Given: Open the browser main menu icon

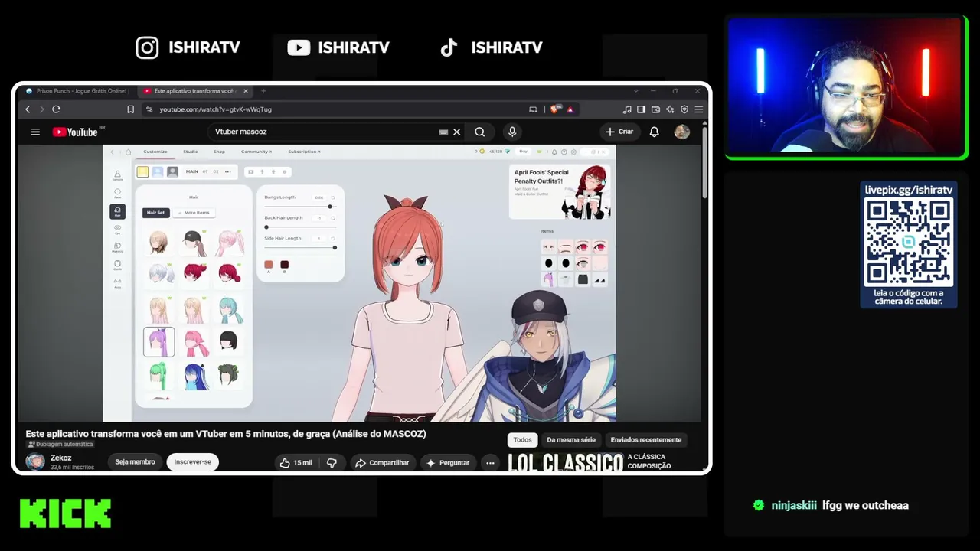Looking at the screenshot, I should 698,109.
